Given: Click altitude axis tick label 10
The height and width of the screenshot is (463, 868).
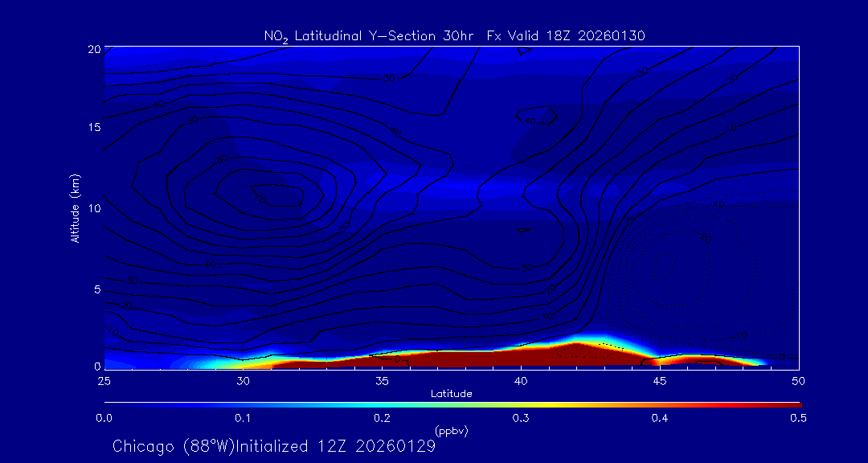Looking at the screenshot, I should click(x=95, y=209).
